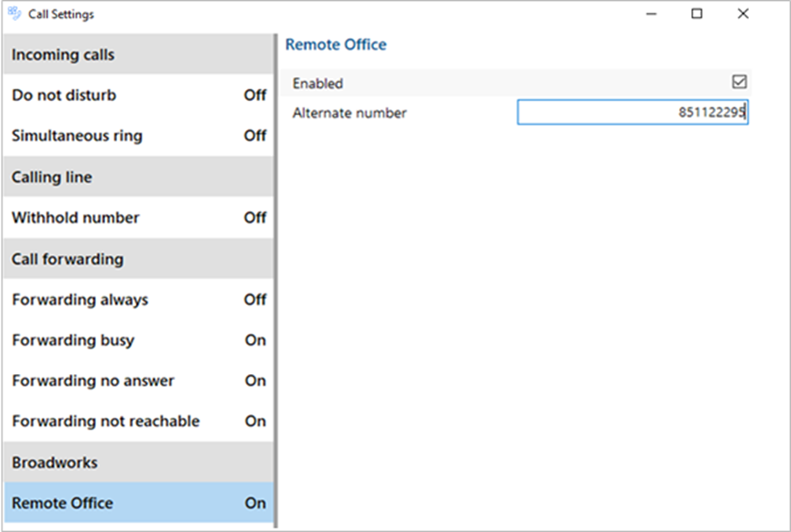Uncheck the Enabled checkbox for Remote Office
The height and width of the screenshot is (532, 791).
tap(739, 82)
